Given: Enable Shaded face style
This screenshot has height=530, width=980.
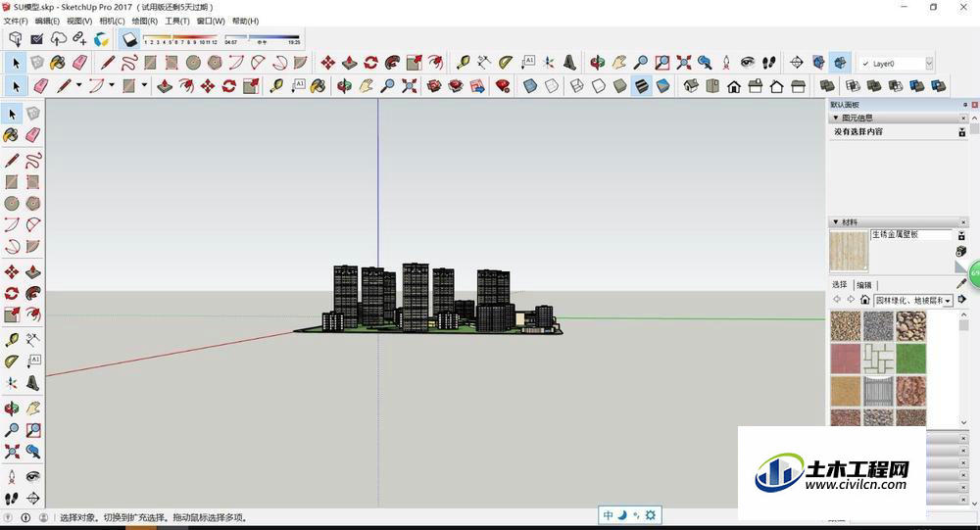Looking at the screenshot, I should coord(620,85).
